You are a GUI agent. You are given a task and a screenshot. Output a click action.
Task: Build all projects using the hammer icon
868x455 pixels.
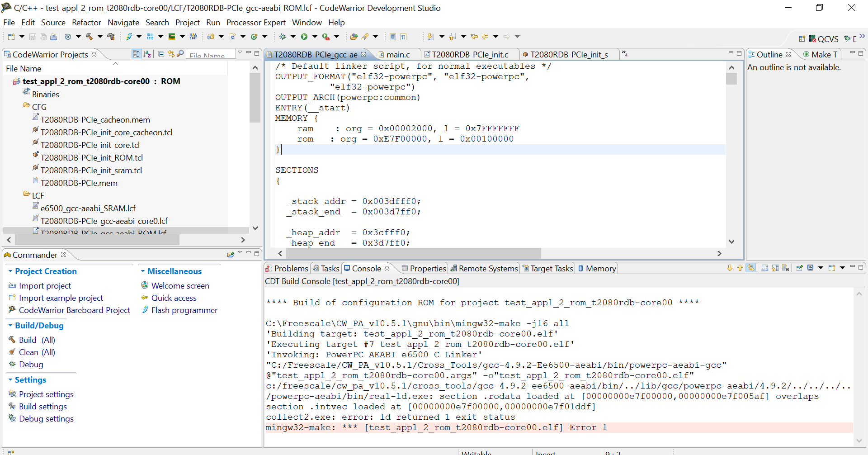pos(90,37)
